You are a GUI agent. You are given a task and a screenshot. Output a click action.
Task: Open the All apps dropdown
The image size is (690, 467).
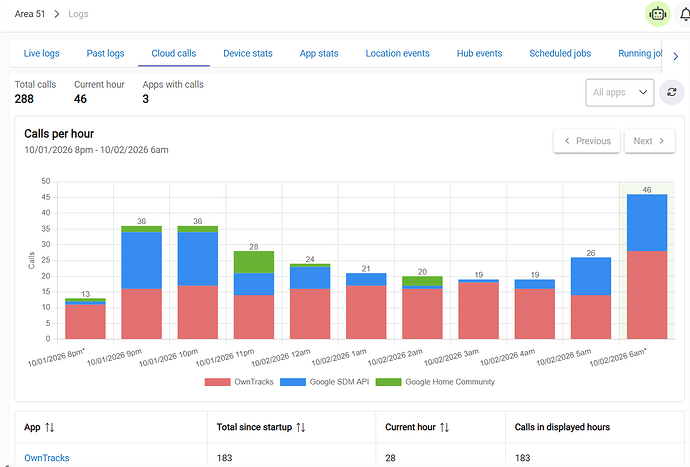pyautogui.click(x=620, y=92)
